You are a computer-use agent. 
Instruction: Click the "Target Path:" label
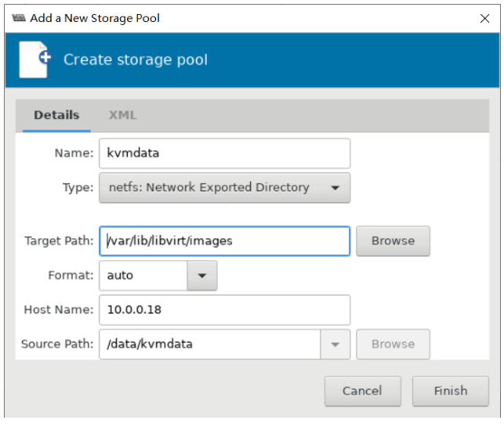point(59,241)
